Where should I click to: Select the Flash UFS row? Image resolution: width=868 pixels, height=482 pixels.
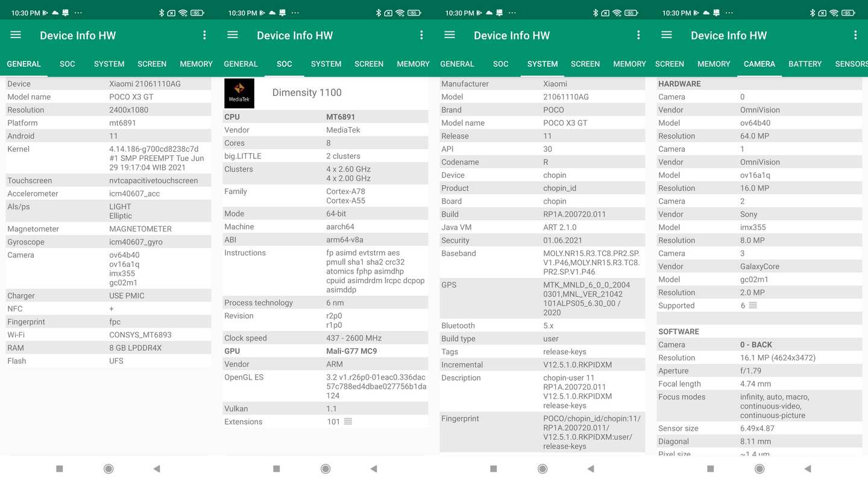[x=108, y=361]
